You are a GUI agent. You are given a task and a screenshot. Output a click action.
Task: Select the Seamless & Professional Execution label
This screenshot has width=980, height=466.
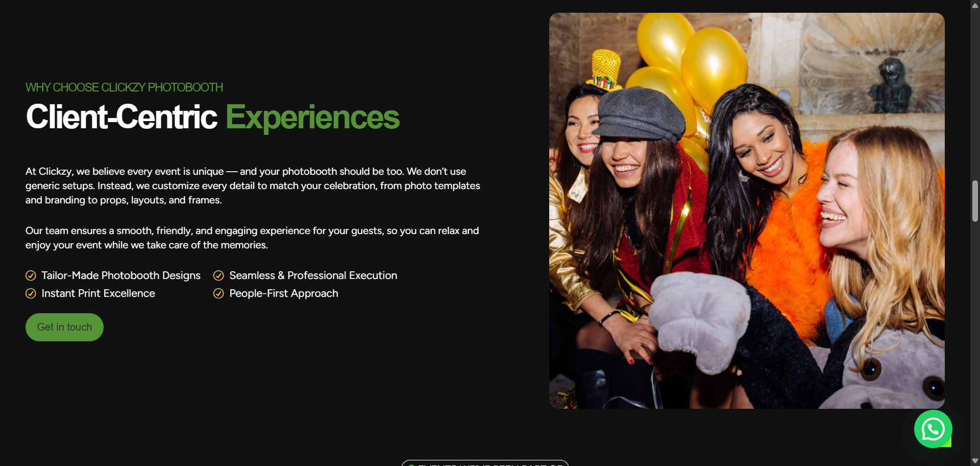313,275
